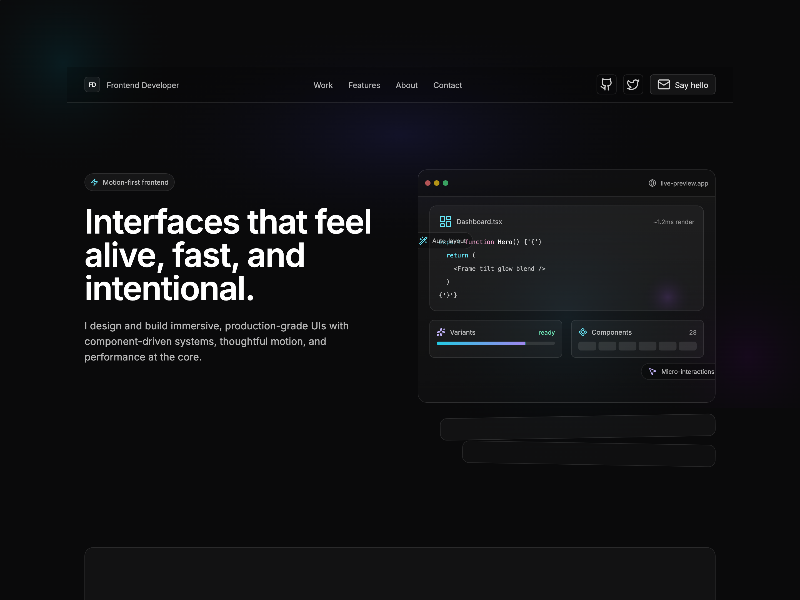Click the cursor icon in Micro-interactions badge
Screen dimensions: 800x600
[651, 371]
